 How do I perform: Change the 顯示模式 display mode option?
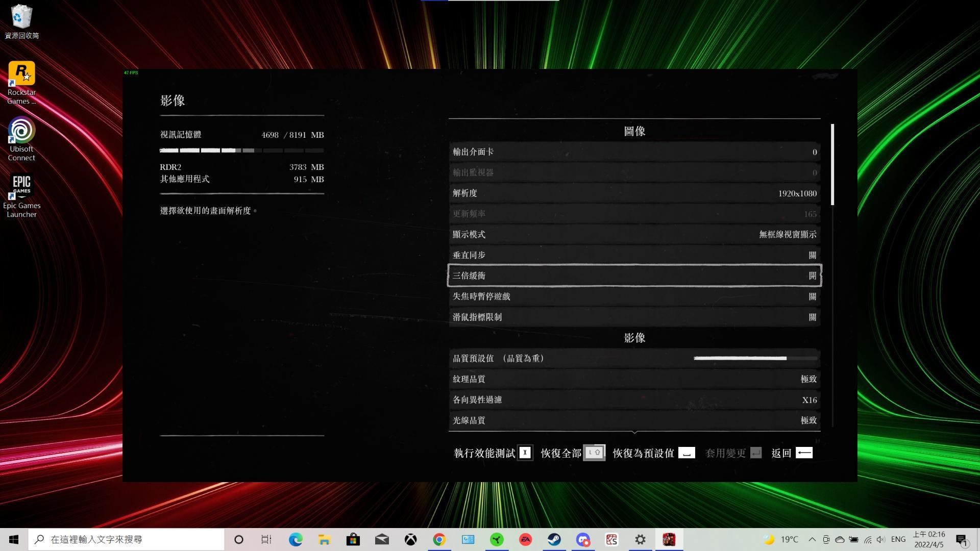pyautogui.click(x=634, y=234)
